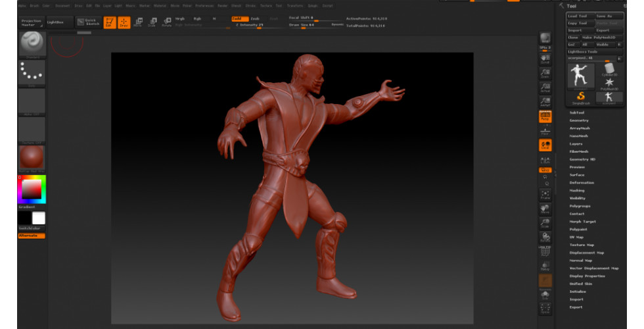Toggle Local symmetry button
The image size is (644, 329).
click(545, 145)
